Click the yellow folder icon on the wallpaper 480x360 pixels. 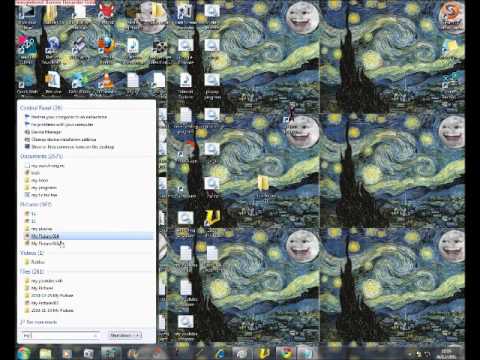(x=263, y=184)
